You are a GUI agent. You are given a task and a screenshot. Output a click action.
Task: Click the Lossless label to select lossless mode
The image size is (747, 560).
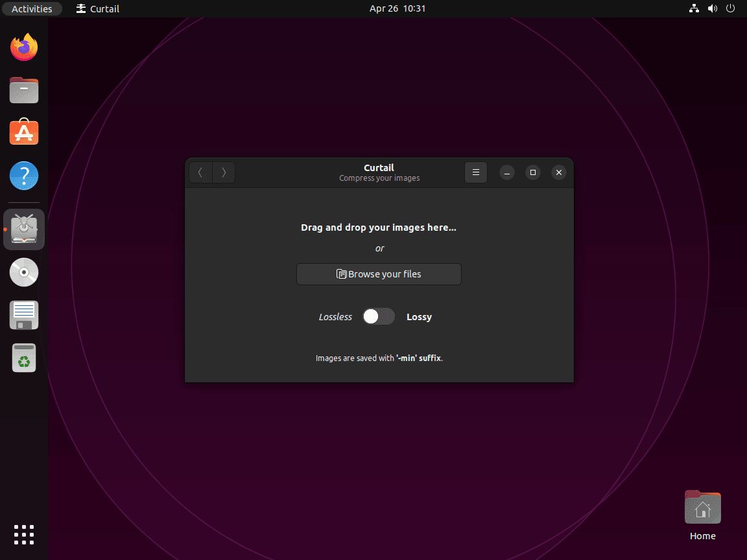click(x=335, y=316)
